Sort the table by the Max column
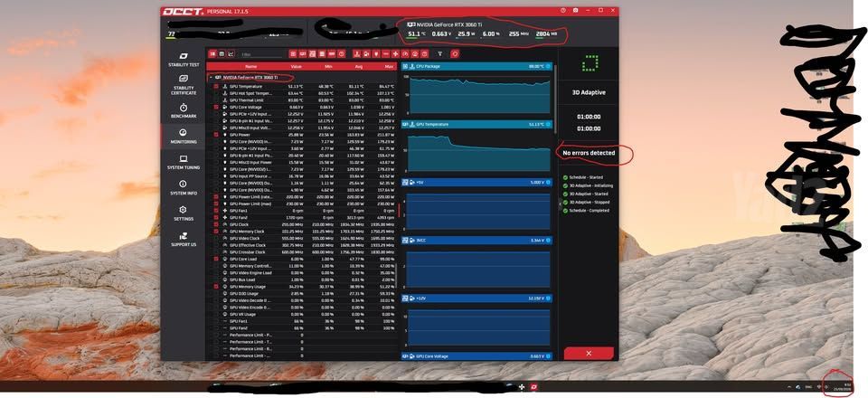The width and height of the screenshot is (868, 398). point(391,66)
